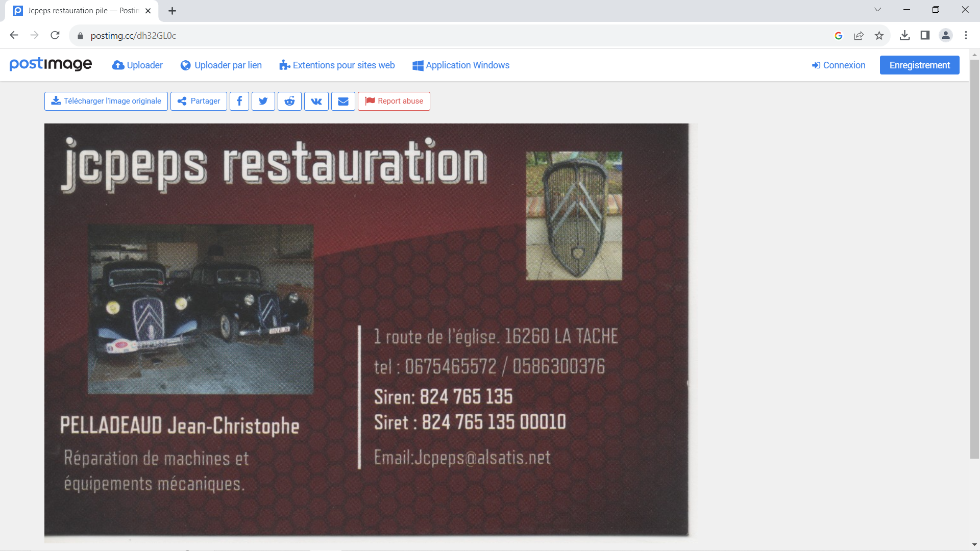Open Chrome three-dot menu
The height and width of the screenshot is (551, 980).
(966, 35)
